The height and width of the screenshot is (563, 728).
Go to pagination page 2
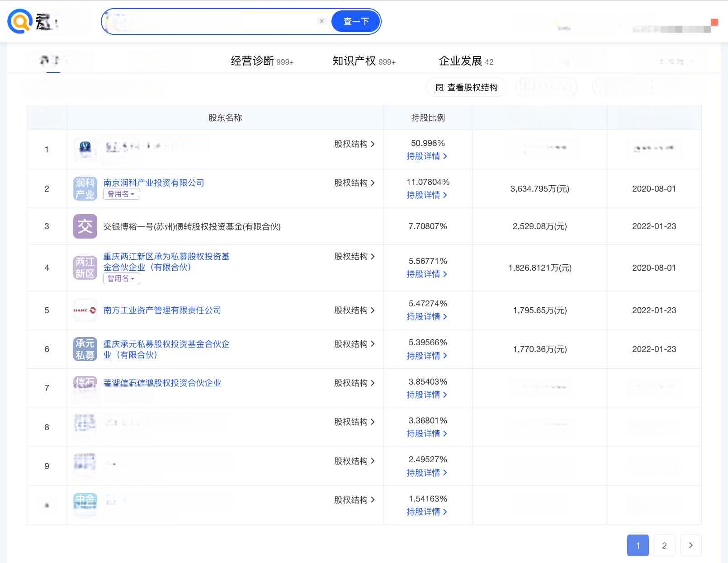[x=664, y=545]
